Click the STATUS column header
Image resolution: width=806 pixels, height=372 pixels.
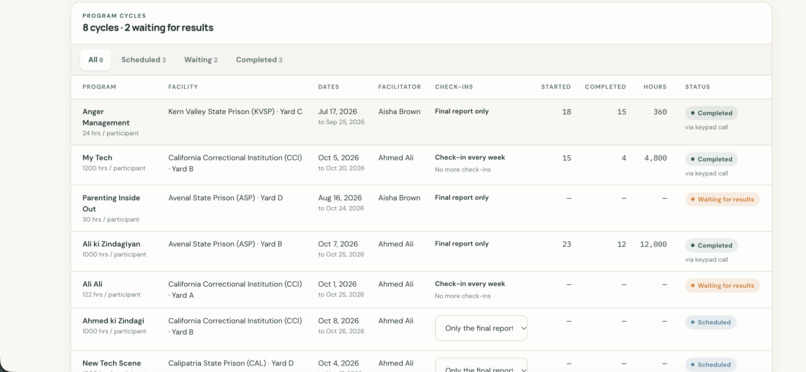[x=698, y=87]
